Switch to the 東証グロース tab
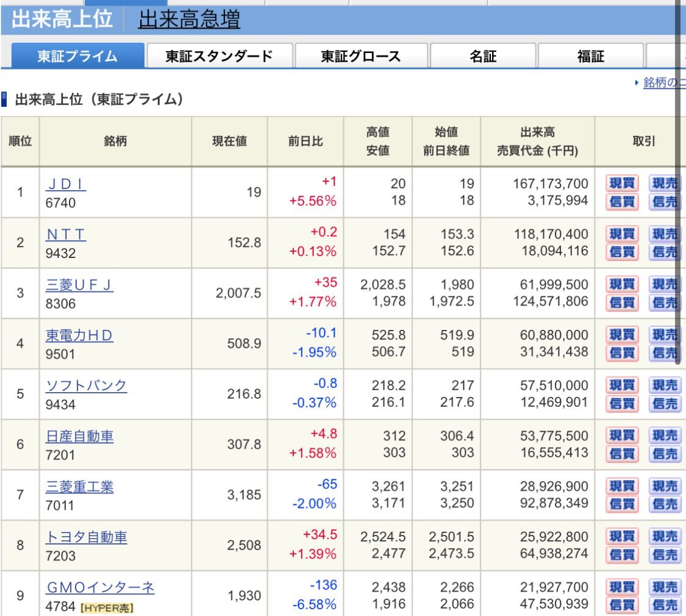Image resolution: width=686 pixels, height=616 pixels. 361,56
